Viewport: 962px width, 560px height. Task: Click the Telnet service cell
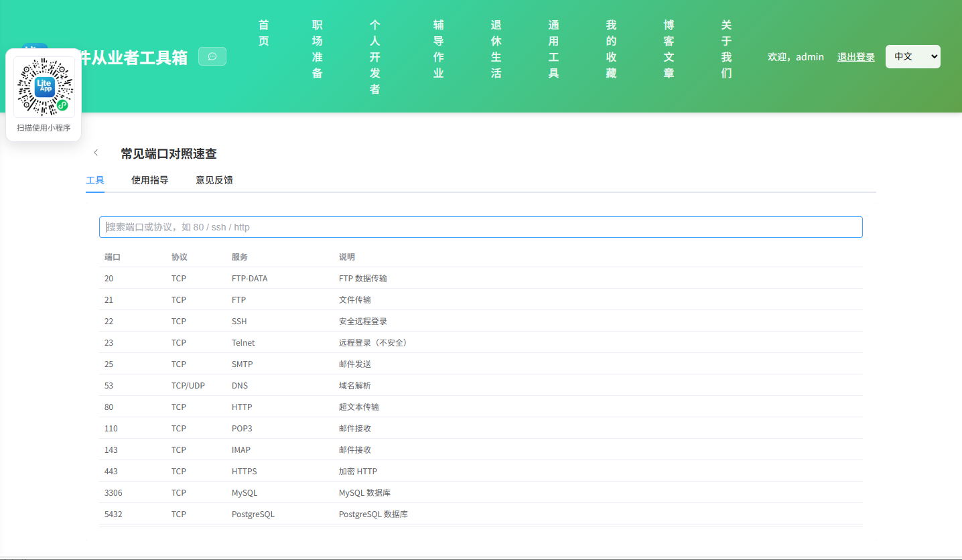click(x=243, y=343)
